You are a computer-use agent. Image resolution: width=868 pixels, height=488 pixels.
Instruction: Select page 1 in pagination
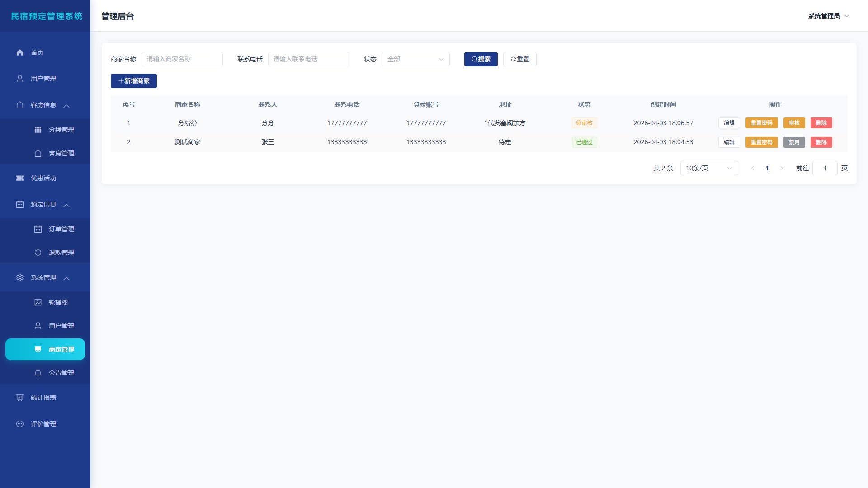coord(767,168)
